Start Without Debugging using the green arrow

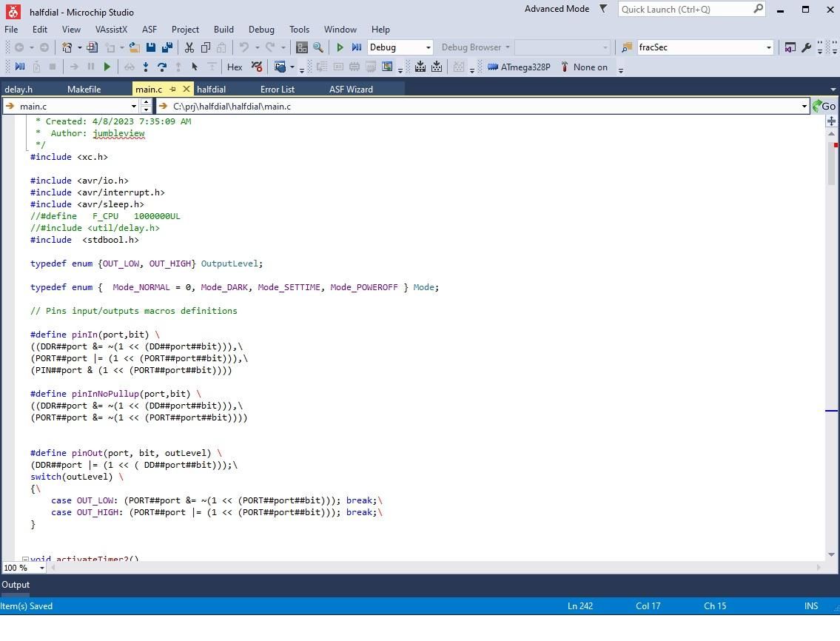(340, 47)
